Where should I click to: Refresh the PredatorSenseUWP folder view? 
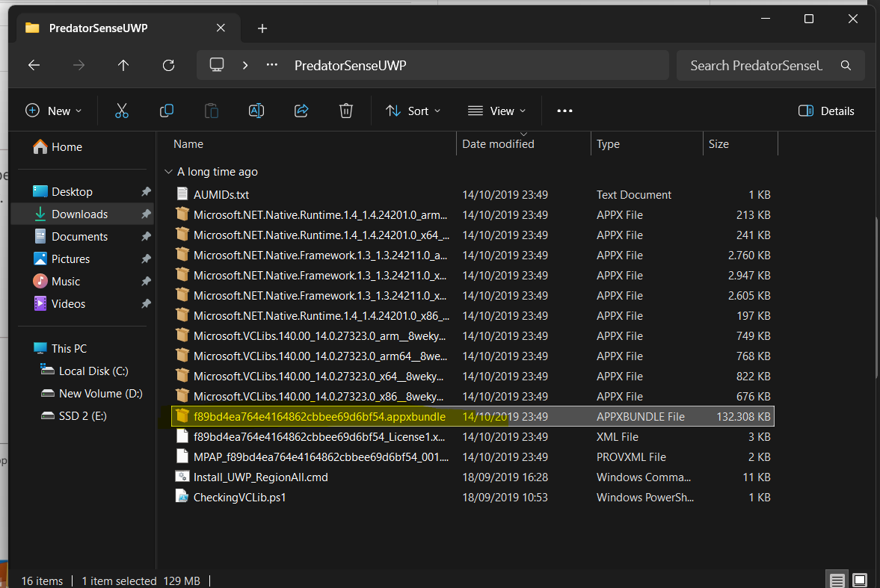point(168,65)
